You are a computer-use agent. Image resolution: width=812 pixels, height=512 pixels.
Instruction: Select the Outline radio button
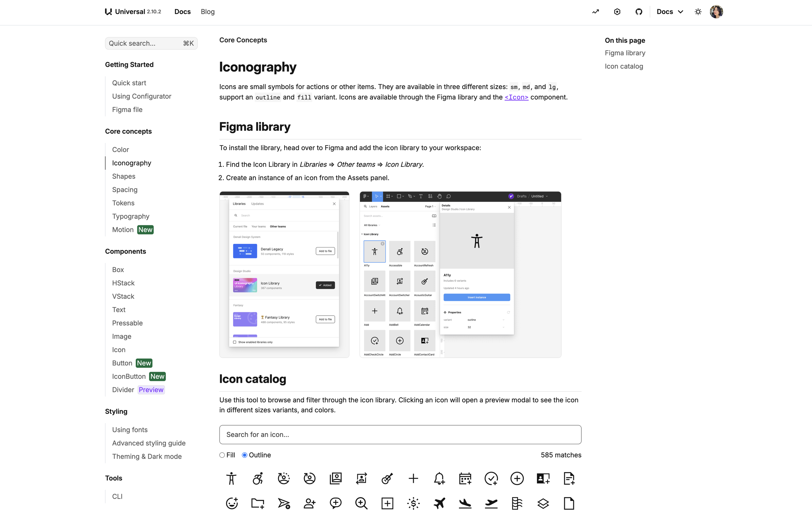pyautogui.click(x=245, y=455)
